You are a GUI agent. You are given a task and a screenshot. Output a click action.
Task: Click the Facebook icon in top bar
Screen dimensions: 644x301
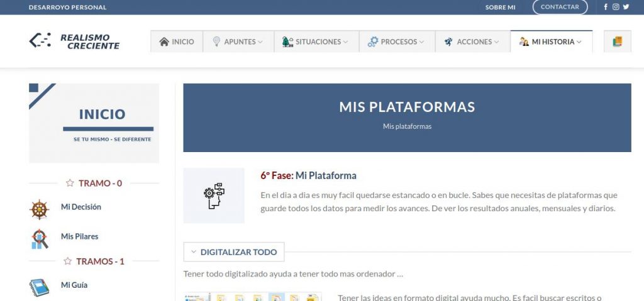(x=606, y=7)
